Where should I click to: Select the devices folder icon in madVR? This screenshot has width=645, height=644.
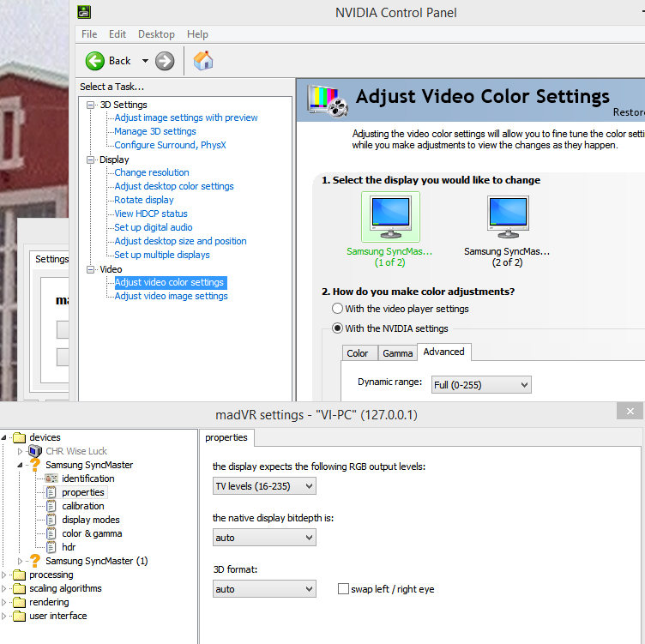click(20, 437)
